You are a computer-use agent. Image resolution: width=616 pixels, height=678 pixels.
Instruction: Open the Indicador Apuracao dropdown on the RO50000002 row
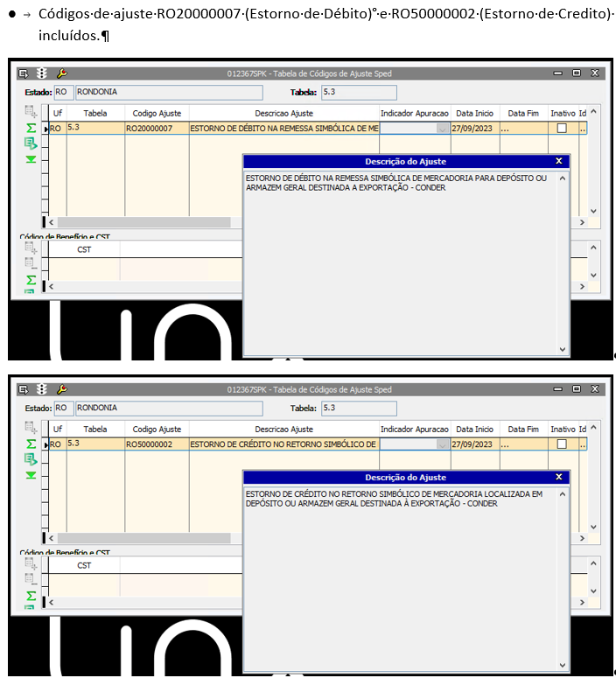coord(442,444)
